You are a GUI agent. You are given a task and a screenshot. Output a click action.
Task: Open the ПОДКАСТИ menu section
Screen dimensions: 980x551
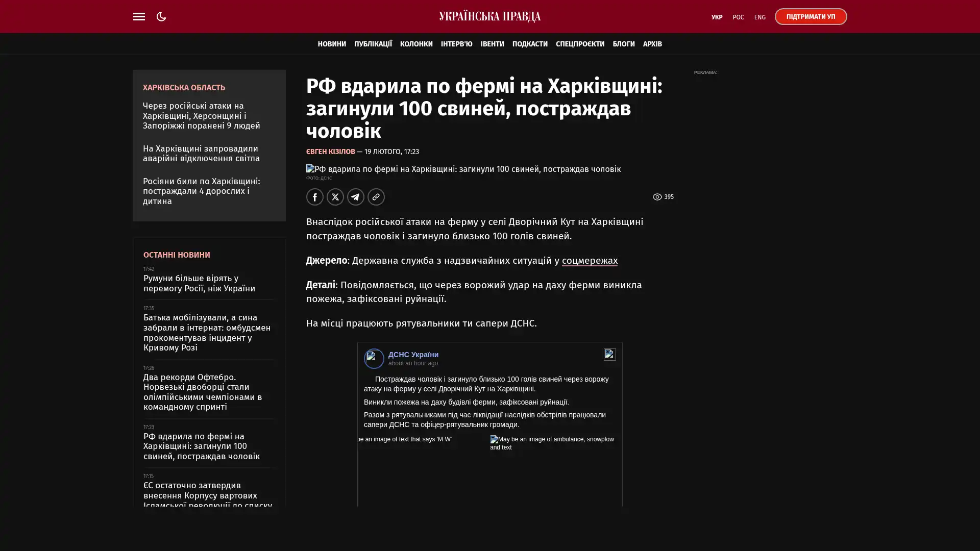pos(529,44)
